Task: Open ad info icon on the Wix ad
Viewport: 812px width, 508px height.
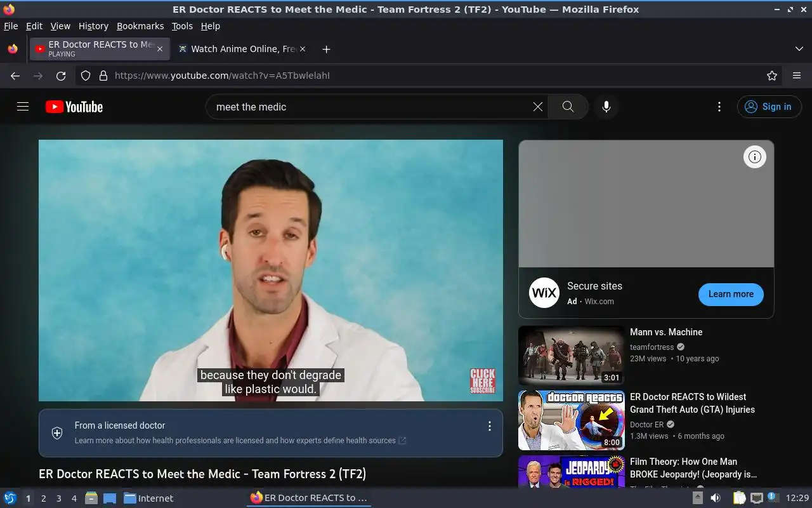Action: point(754,157)
